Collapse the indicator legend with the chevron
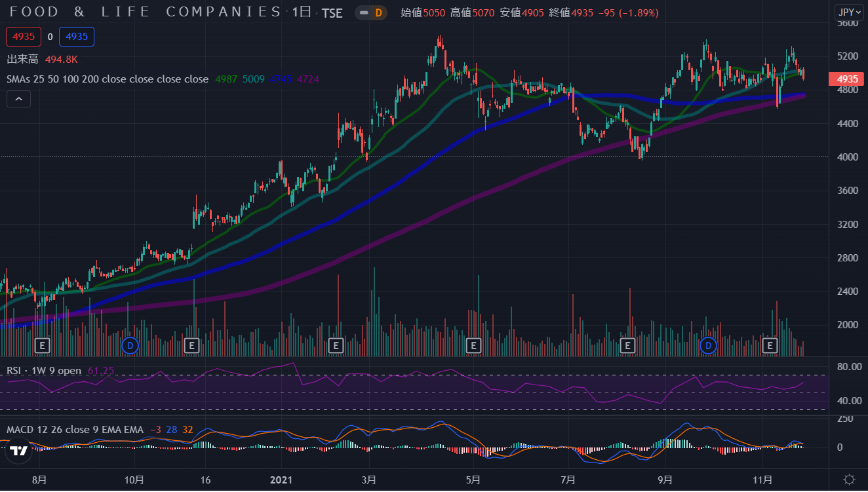The width and height of the screenshot is (868, 492). (x=18, y=99)
